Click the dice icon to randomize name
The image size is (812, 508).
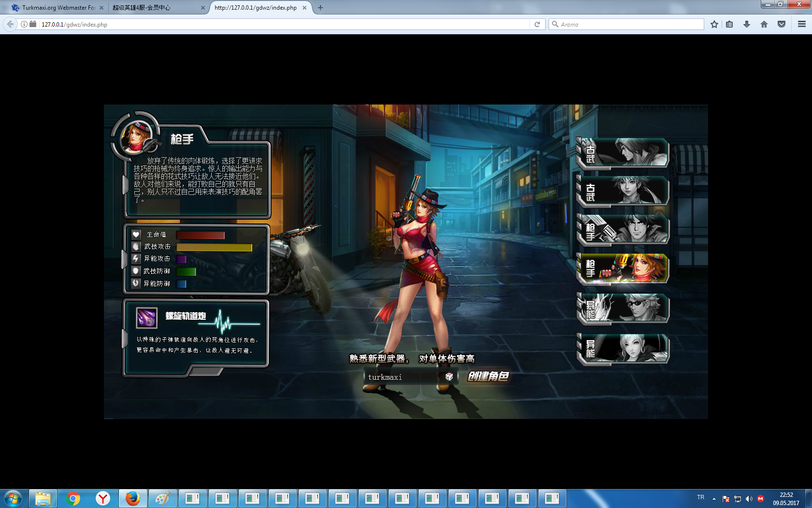449,376
